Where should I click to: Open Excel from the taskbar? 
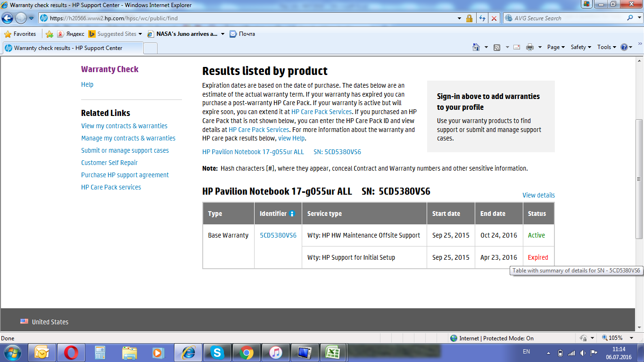[x=333, y=353]
